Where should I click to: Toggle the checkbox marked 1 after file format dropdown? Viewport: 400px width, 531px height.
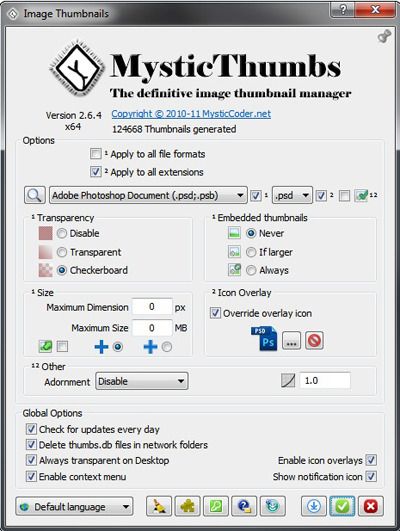coord(256,195)
